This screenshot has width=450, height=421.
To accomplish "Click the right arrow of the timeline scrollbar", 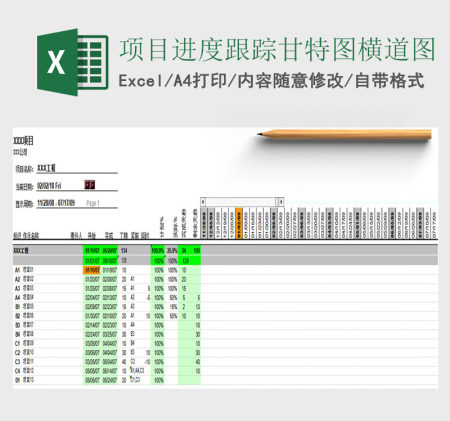I will 281,202.
